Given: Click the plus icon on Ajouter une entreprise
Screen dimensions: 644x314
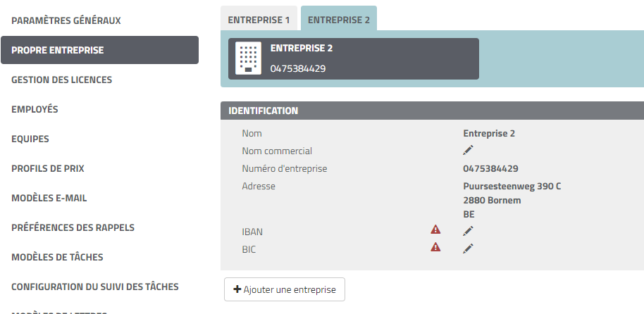Looking at the screenshot, I should pos(237,289).
